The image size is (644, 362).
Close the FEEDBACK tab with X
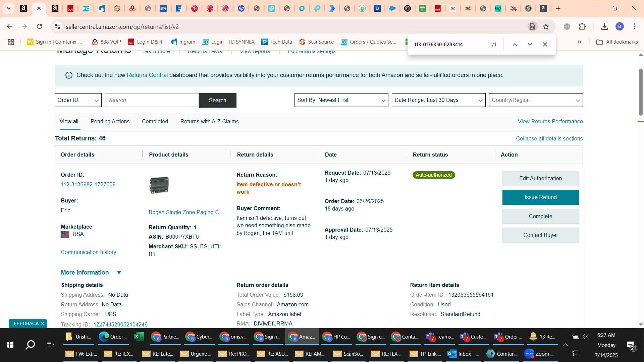pos(43,323)
